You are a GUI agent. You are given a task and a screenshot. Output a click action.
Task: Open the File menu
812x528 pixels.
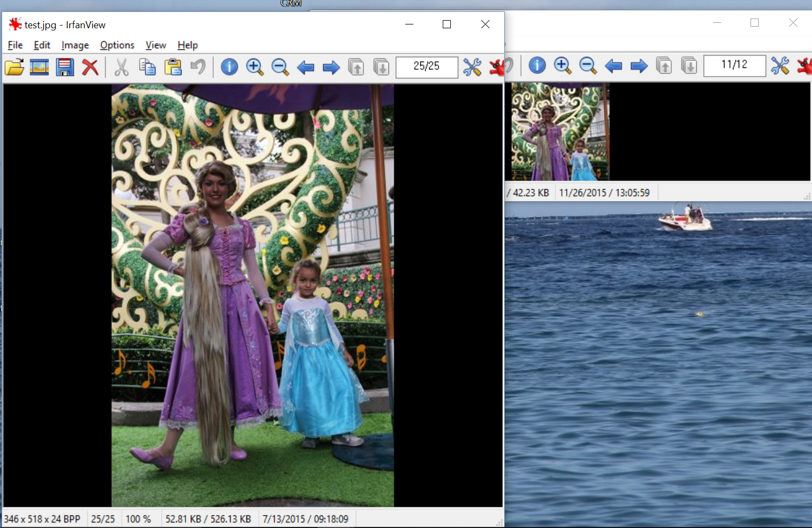(x=15, y=45)
